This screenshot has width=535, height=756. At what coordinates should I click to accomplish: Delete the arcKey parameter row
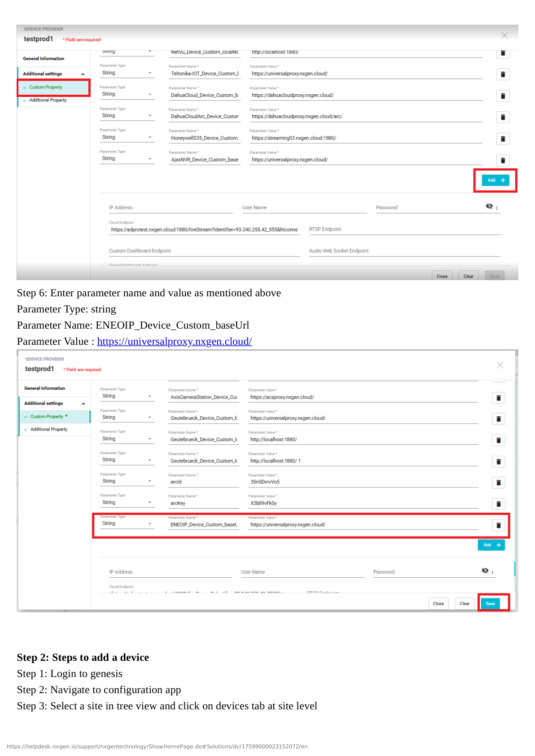(x=498, y=504)
